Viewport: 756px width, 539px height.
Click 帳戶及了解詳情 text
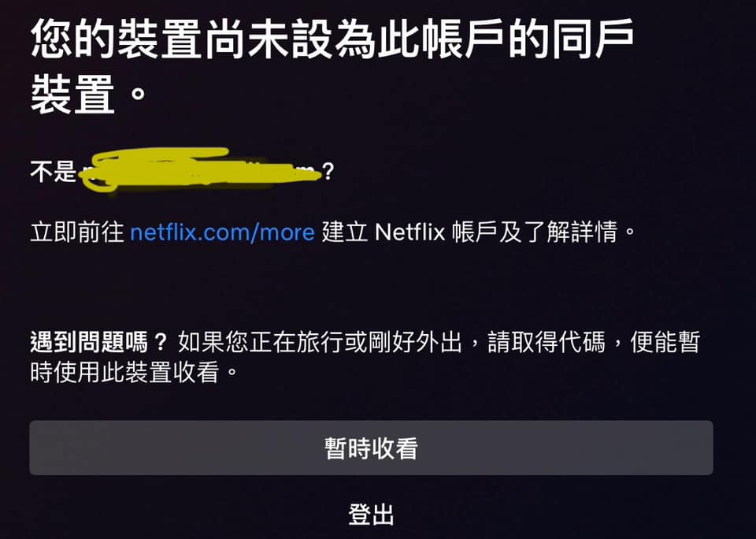pos(535,232)
